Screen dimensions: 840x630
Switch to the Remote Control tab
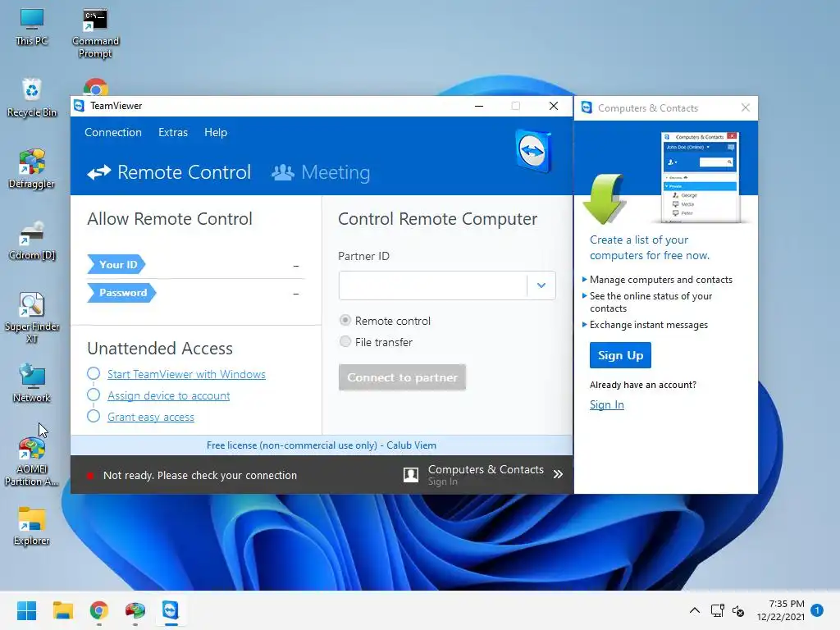[169, 172]
